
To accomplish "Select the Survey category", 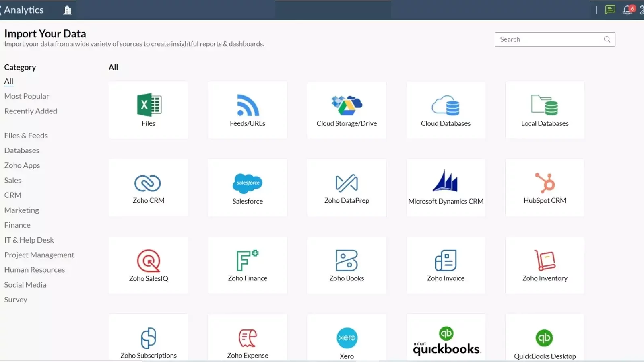I will point(16,300).
